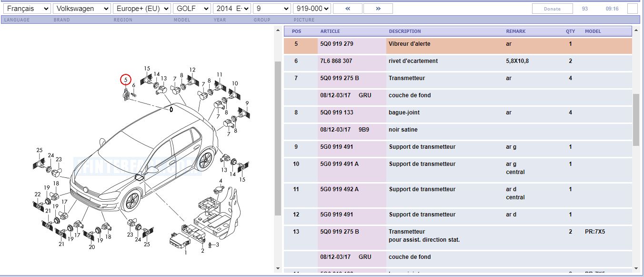Select article 5Q0 919 279
This screenshot has width=644, height=277.
coord(337,44)
